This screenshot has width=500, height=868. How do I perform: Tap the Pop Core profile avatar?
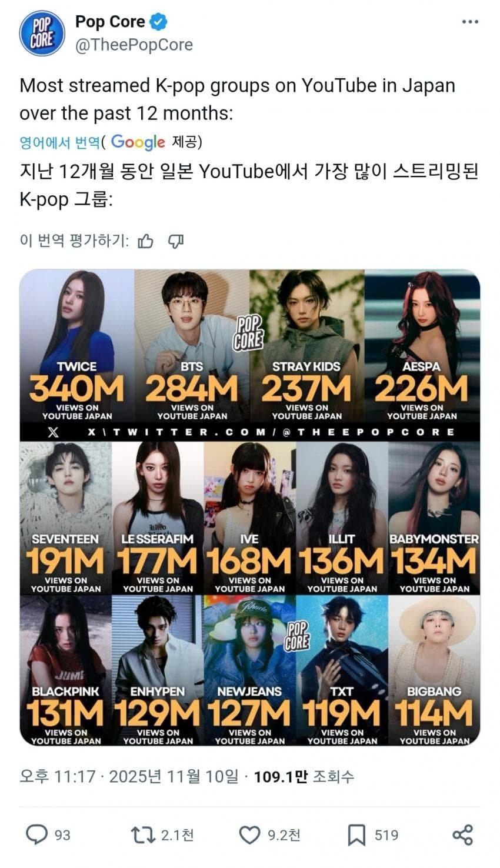42,33
